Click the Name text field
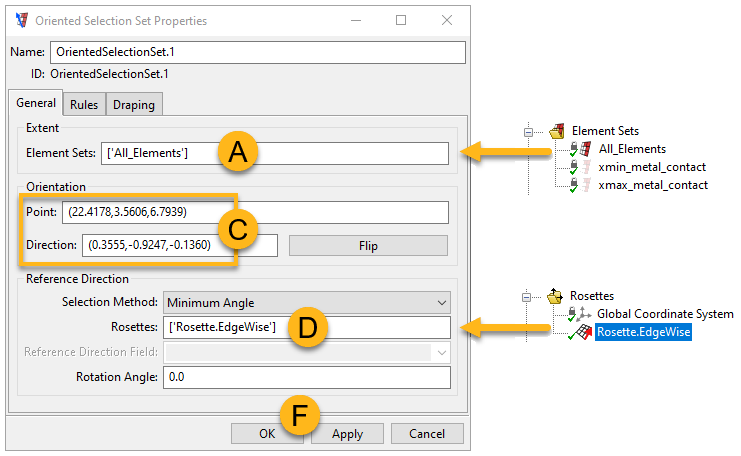 pyautogui.click(x=258, y=52)
